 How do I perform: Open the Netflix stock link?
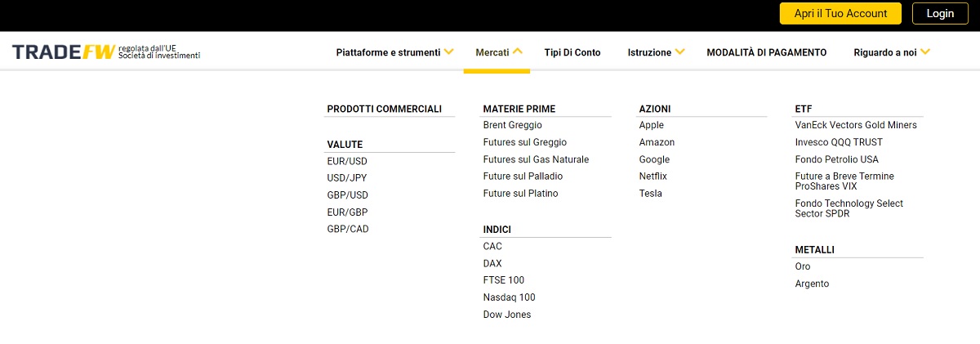tap(653, 177)
